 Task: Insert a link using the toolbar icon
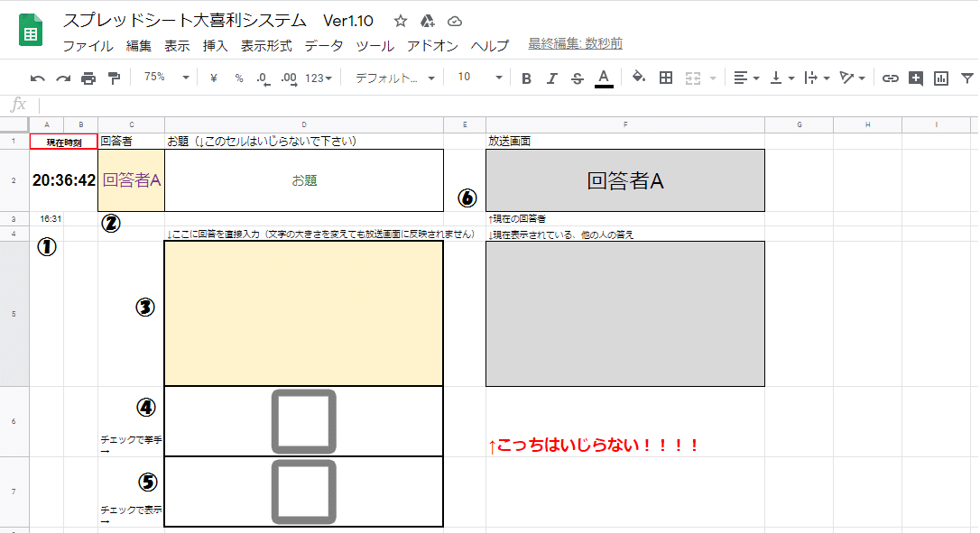click(x=890, y=78)
